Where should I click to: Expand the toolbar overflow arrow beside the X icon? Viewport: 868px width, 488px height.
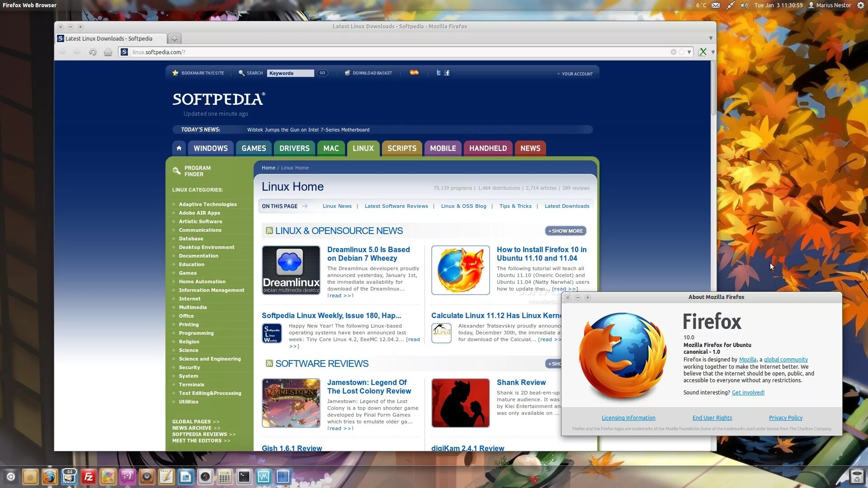coord(713,52)
